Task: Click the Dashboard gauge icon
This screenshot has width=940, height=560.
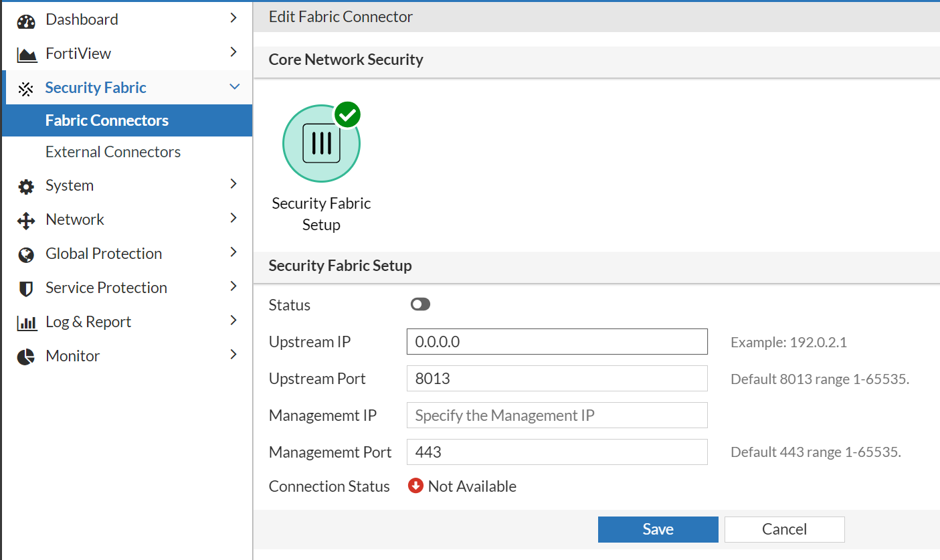Action: pos(25,19)
